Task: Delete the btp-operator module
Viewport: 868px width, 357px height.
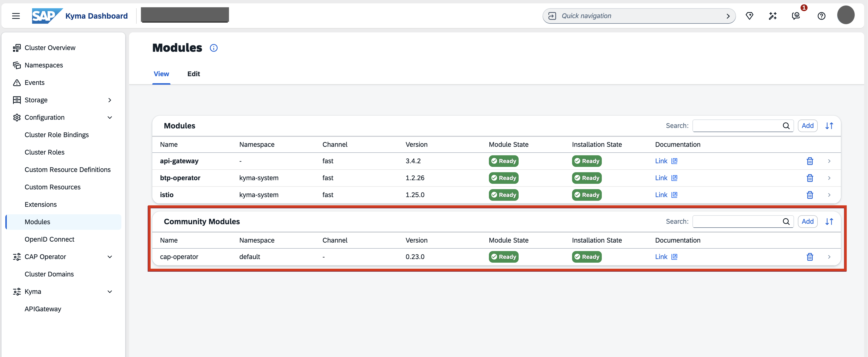Action: tap(810, 178)
